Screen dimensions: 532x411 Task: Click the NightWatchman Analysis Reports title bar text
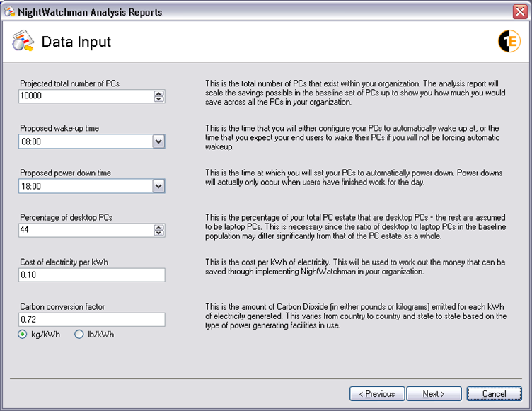[89, 12]
